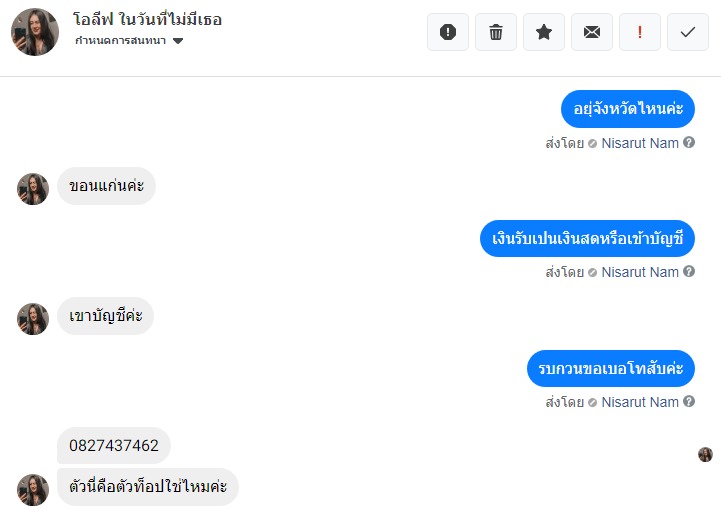
Task: Click the เขาบัญชีค่ะ reply bubble
Action: click(105, 316)
